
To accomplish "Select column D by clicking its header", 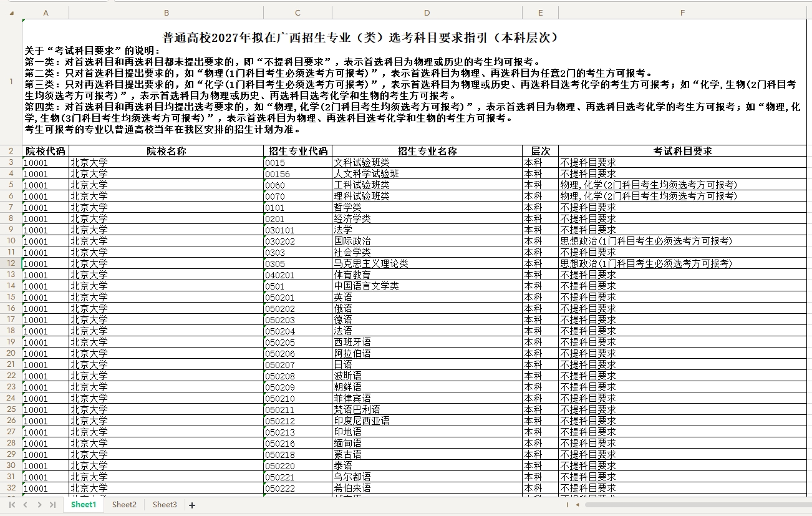I will 427,12.
